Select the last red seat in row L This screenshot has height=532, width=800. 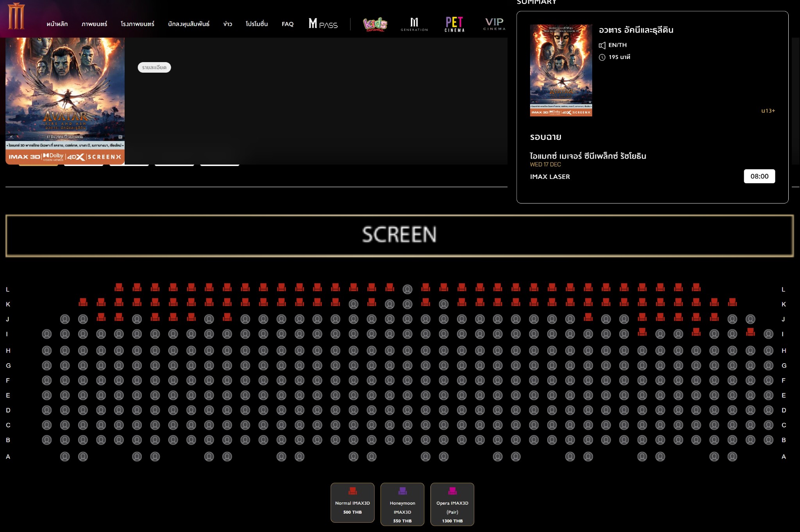[x=696, y=288]
